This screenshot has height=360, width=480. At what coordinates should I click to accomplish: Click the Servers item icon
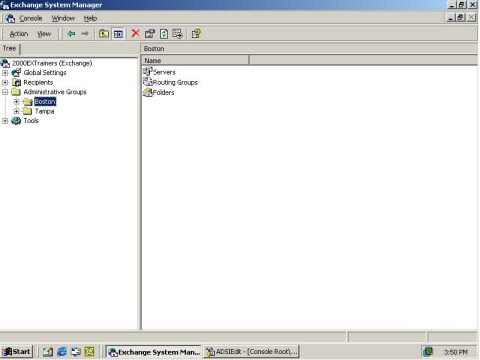coord(148,72)
